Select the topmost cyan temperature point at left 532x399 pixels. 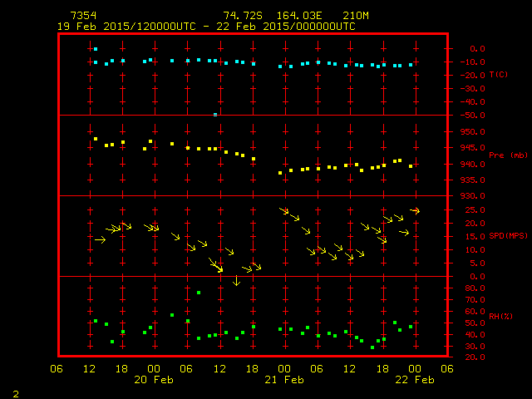point(96,49)
